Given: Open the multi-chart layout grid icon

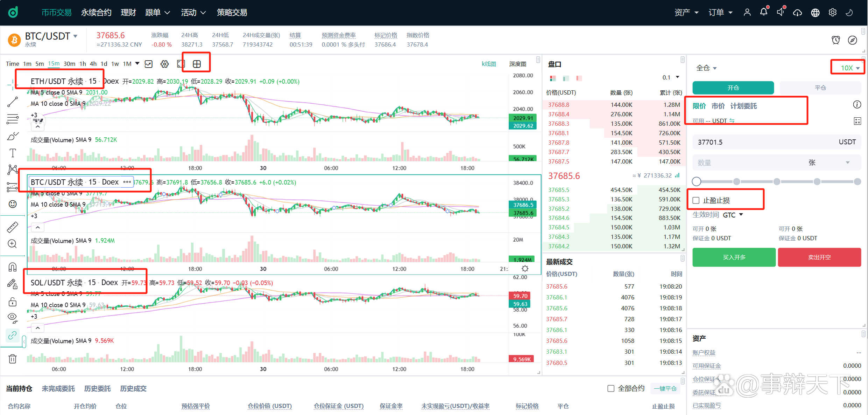Looking at the screenshot, I should click(197, 64).
